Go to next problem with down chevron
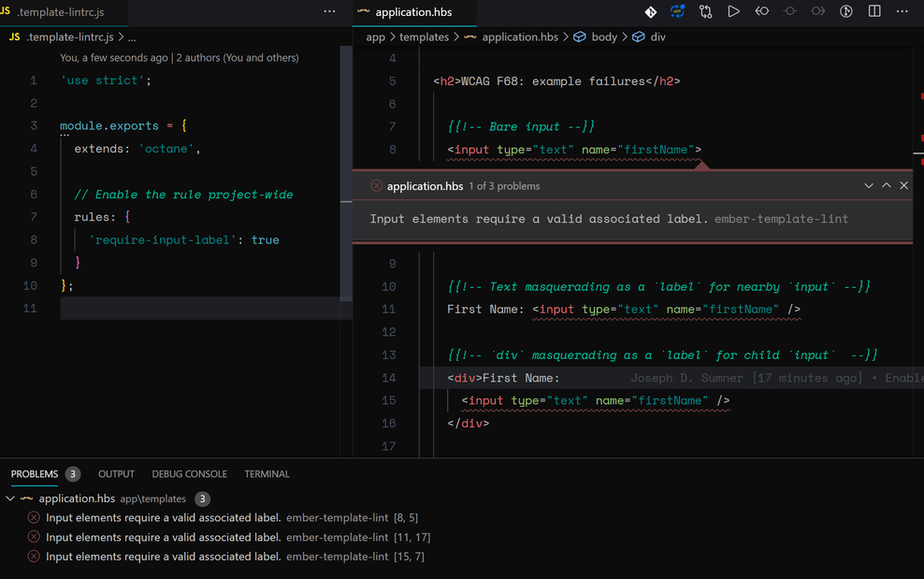The width and height of the screenshot is (924, 579). coord(869,185)
